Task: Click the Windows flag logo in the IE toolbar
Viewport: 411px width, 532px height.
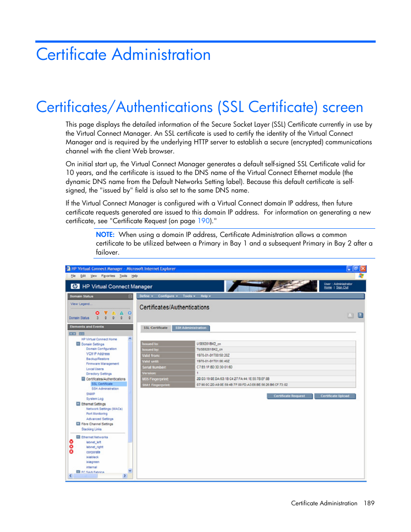Action: 361,276
